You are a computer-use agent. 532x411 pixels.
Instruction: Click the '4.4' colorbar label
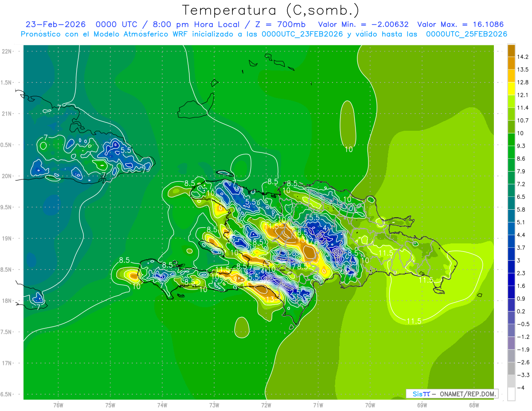[521, 235]
